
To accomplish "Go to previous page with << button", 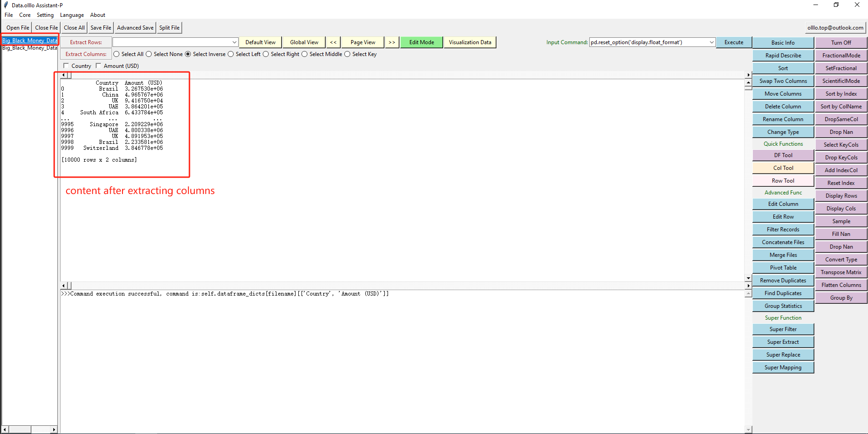I will (333, 42).
